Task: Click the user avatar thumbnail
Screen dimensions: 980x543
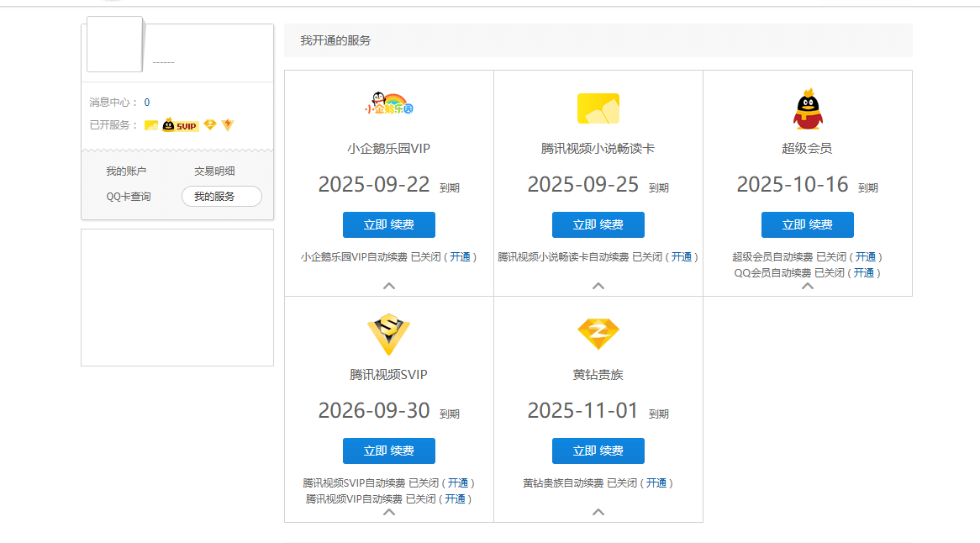Action: point(115,45)
